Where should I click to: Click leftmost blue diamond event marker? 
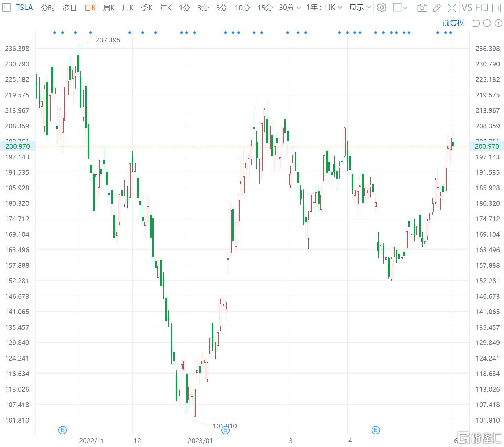point(55,33)
